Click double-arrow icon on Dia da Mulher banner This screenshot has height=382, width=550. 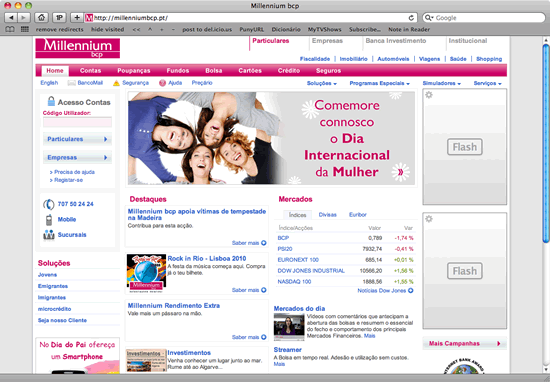click(400, 172)
